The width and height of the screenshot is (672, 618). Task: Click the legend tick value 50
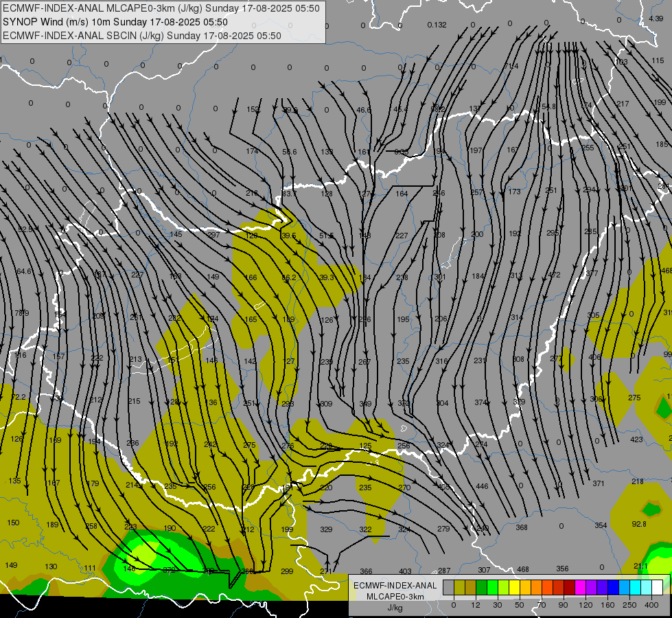pyautogui.click(x=519, y=605)
